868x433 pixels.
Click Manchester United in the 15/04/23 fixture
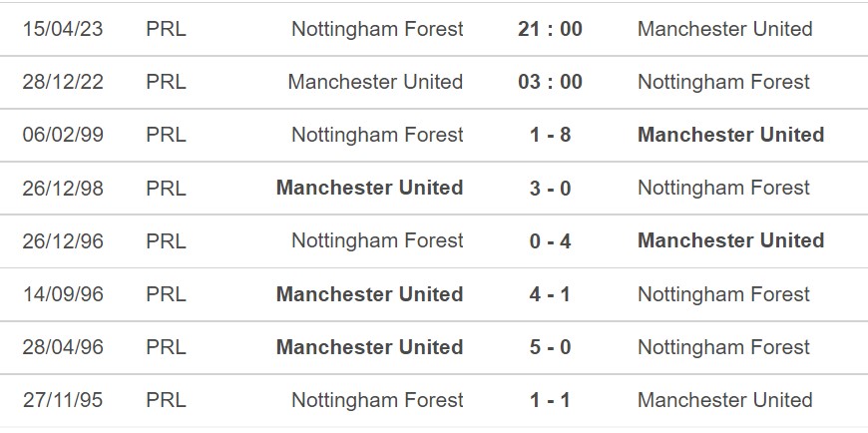(725, 29)
